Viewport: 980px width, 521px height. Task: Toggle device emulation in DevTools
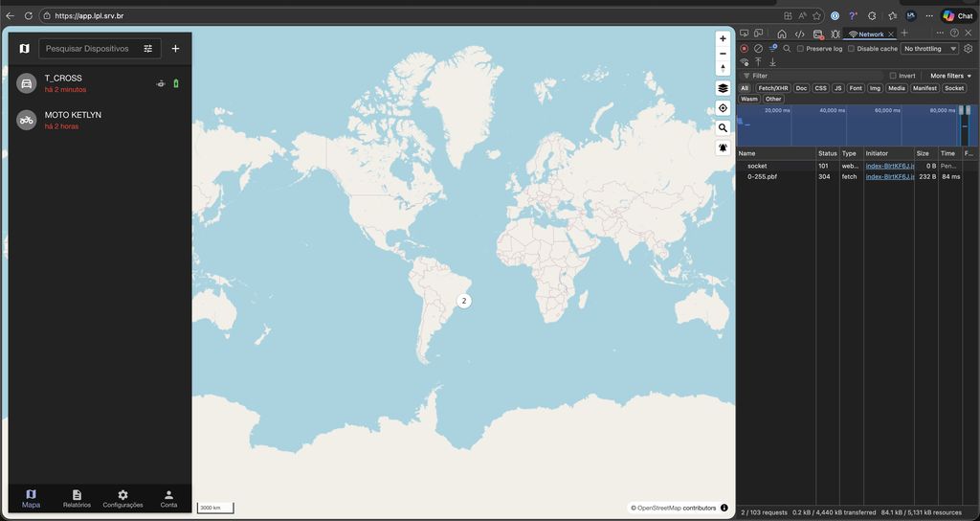pyautogui.click(x=758, y=34)
